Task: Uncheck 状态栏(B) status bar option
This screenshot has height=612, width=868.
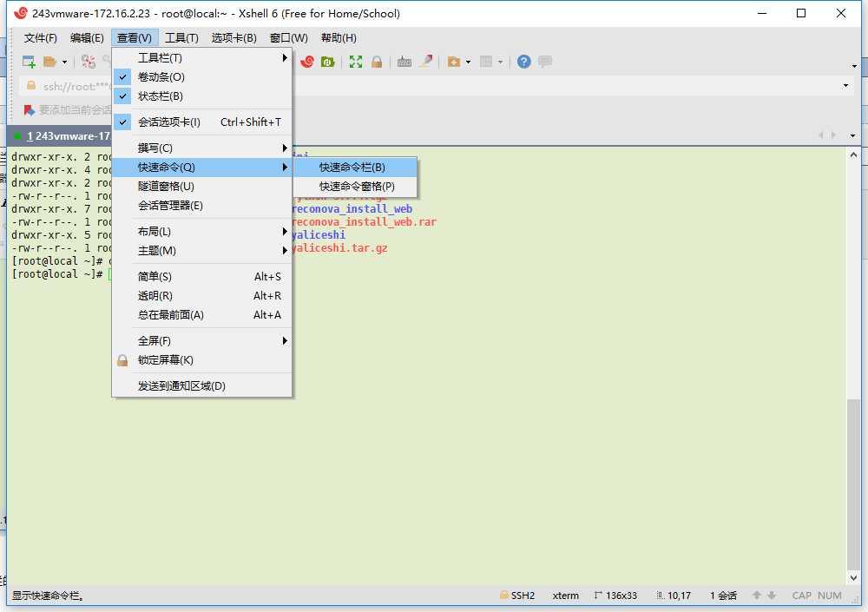Action: click(x=202, y=96)
